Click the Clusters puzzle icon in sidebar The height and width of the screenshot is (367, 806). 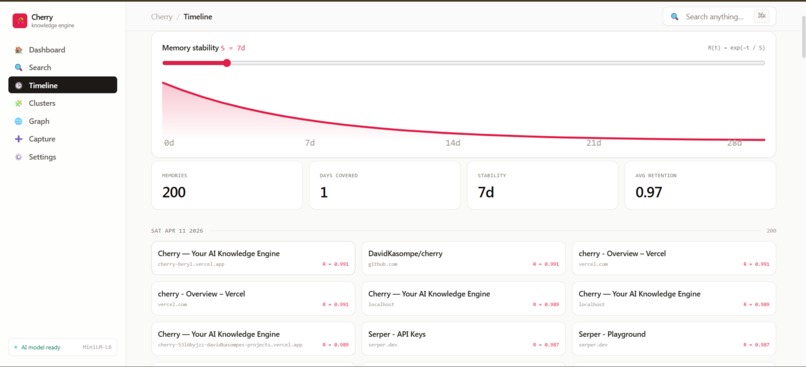19,103
